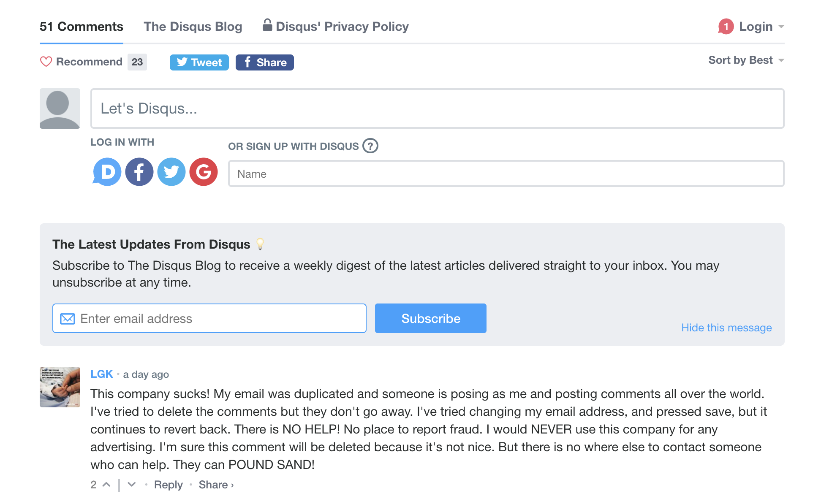Log in with the Disqus icon
The width and height of the screenshot is (821, 504).
click(107, 172)
